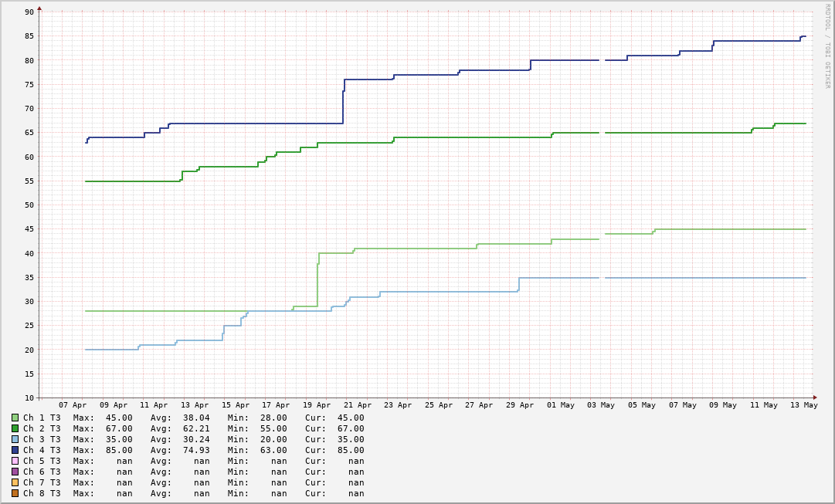
Task: Click the Ch 2 T3 dark green legend swatch
Action: pyautogui.click(x=15, y=428)
